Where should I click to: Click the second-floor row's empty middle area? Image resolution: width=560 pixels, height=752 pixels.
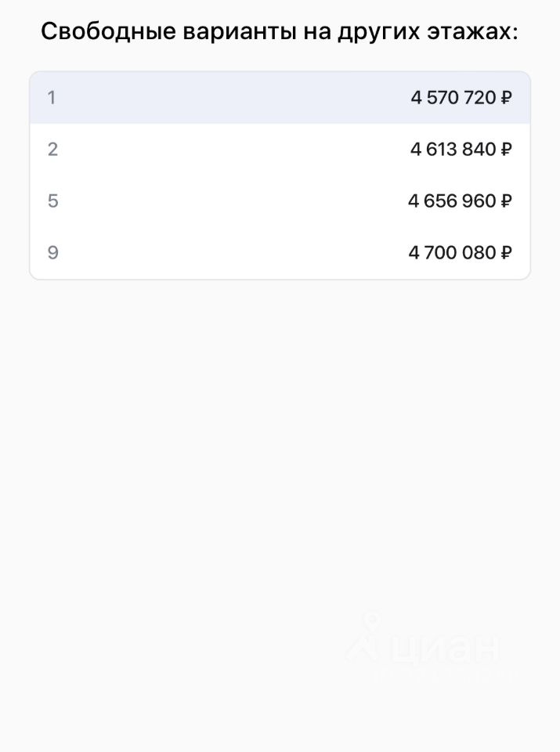pos(235,150)
